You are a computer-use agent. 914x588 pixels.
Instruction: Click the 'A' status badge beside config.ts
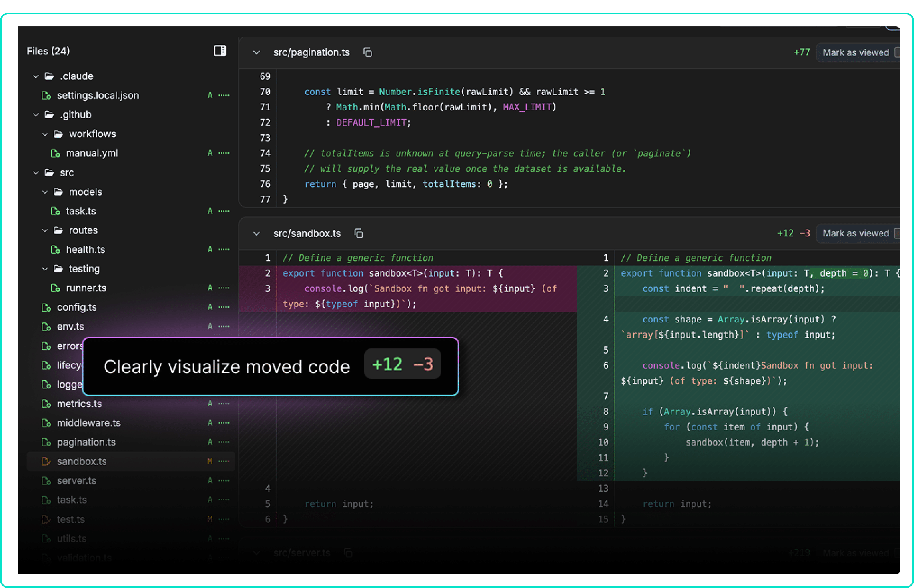point(210,307)
